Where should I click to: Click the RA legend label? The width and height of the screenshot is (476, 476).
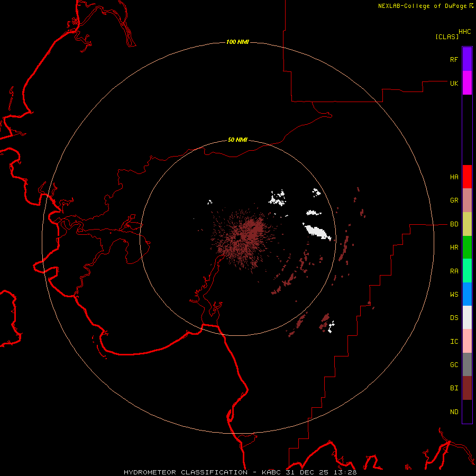coord(454,271)
